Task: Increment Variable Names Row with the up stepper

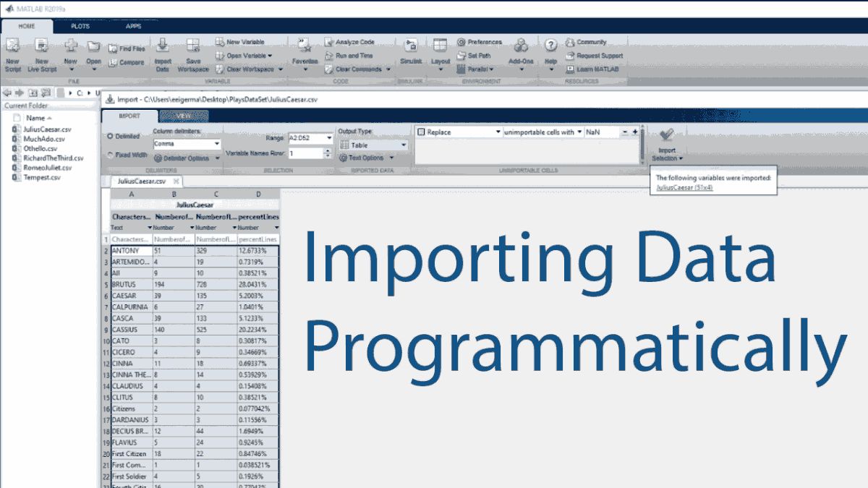Action: point(328,151)
